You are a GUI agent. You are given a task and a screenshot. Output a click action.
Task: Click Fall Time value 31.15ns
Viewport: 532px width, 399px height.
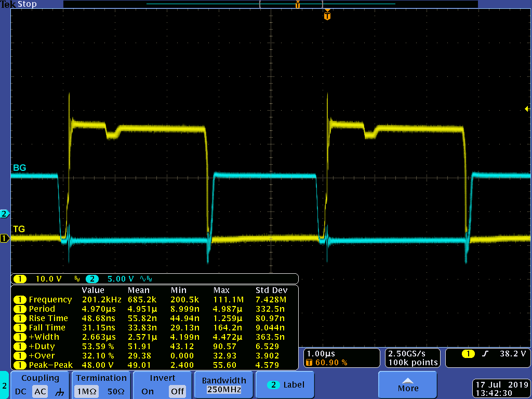click(98, 328)
